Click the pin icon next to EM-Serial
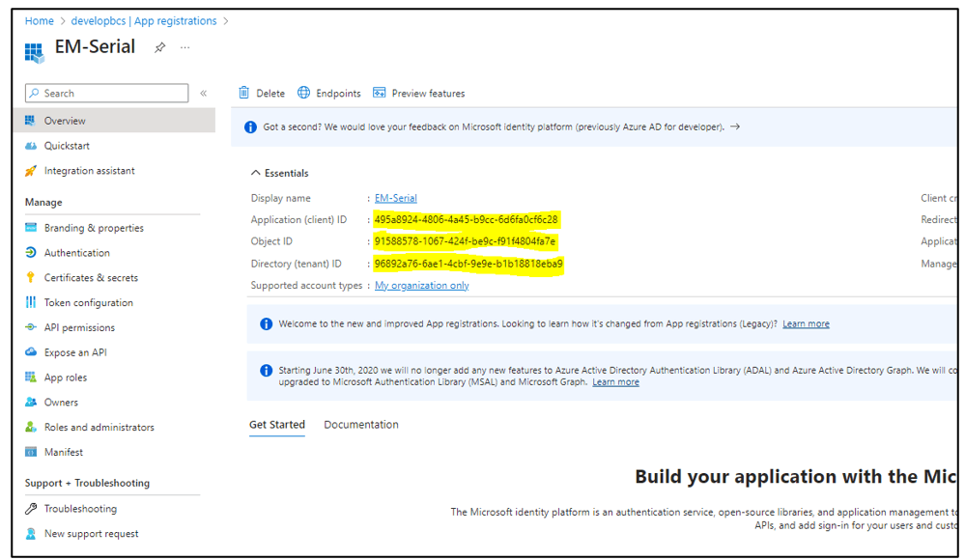This screenshot has height=560, width=965. 160,47
